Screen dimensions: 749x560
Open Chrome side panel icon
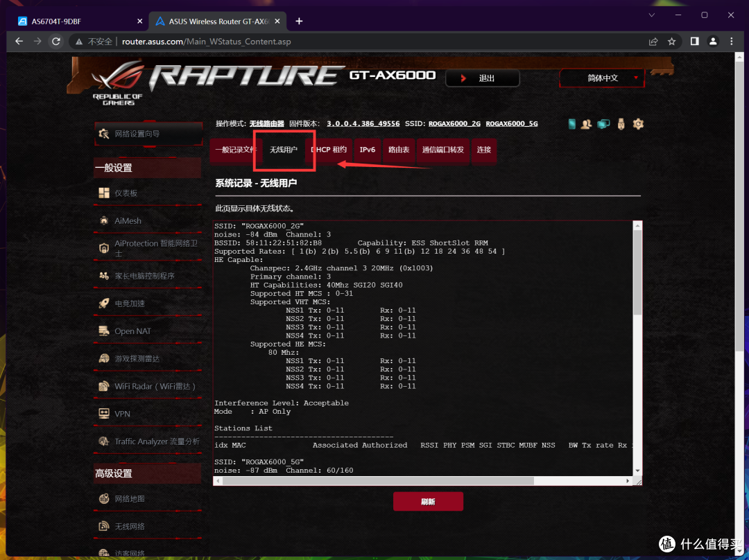pos(694,42)
